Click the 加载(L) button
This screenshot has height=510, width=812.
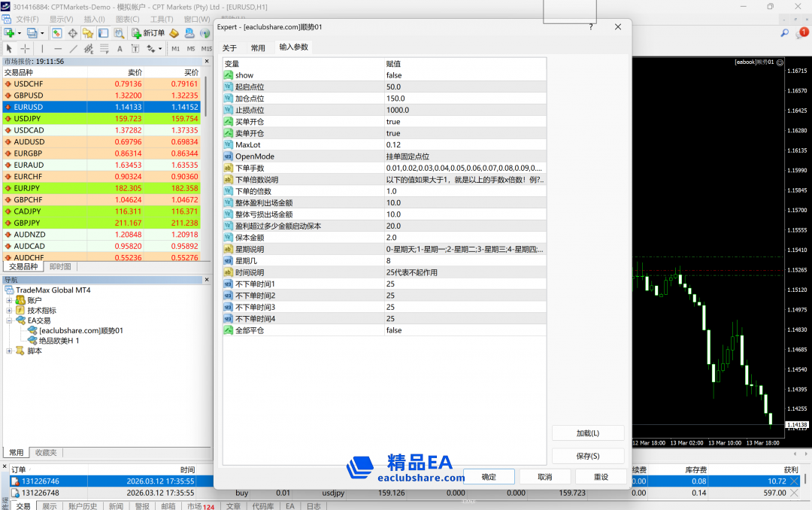coord(588,433)
